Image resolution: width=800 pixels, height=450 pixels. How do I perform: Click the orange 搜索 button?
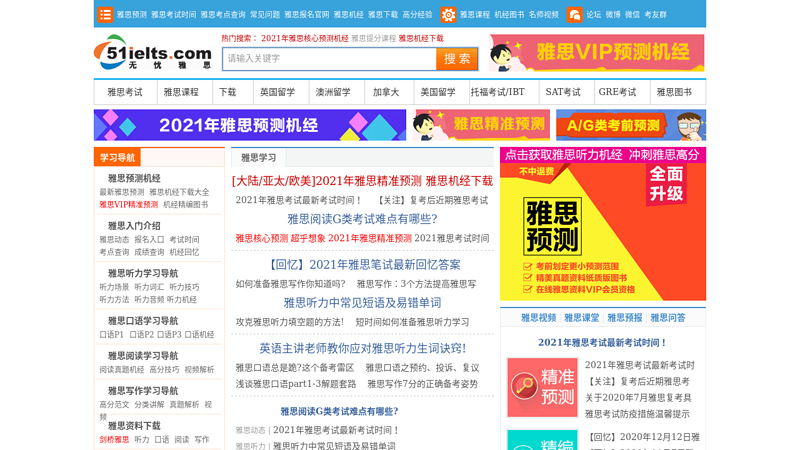(x=457, y=59)
